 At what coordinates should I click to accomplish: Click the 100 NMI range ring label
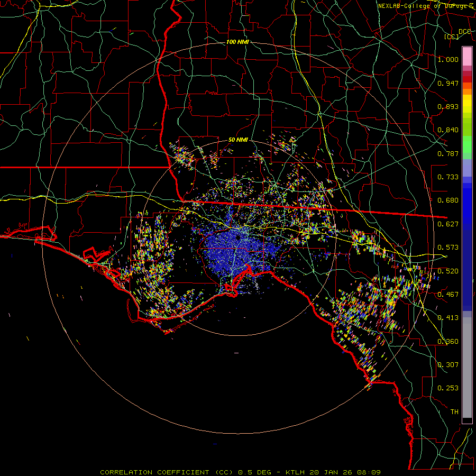click(237, 42)
